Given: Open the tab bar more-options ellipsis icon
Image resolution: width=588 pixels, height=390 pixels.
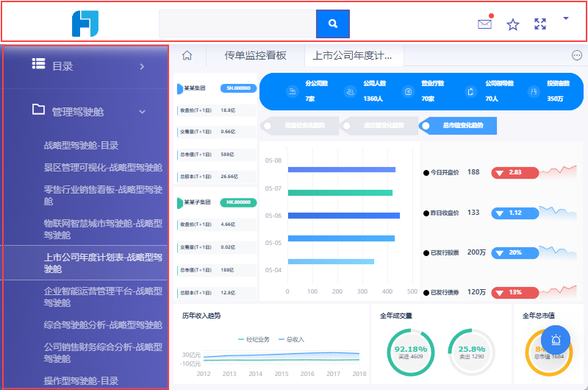Looking at the screenshot, I should pos(577,55).
